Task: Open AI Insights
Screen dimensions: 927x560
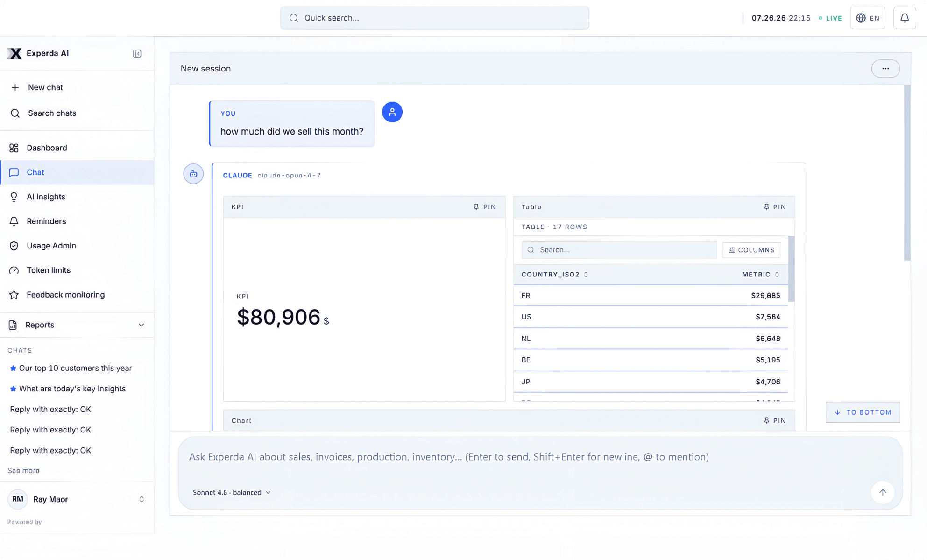Action: click(x=77, y=197)
